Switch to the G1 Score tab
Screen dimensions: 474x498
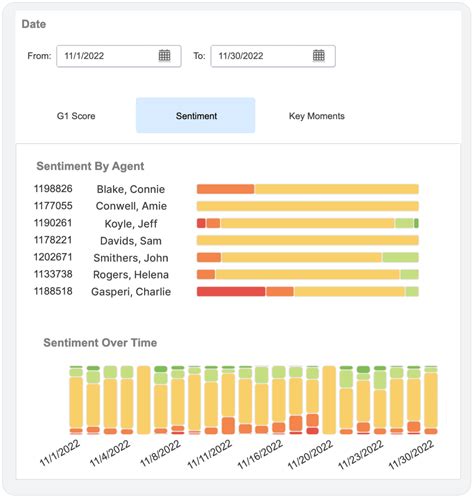[x=76, y=116]
